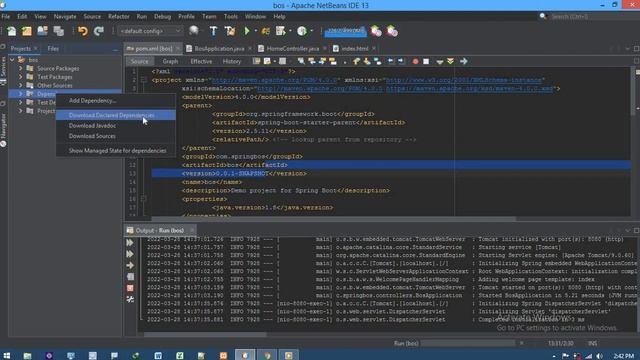This screenshot has width=640, height=360.
Task: Click the globe browser icon beside config dropdown
Action: pos(194,31)
